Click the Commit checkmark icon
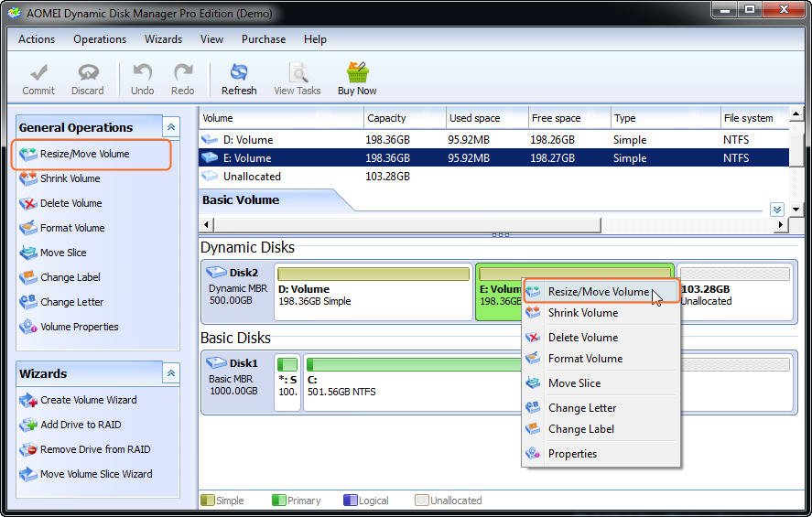Viewport: 812px width, 517px height. [38, 72]
